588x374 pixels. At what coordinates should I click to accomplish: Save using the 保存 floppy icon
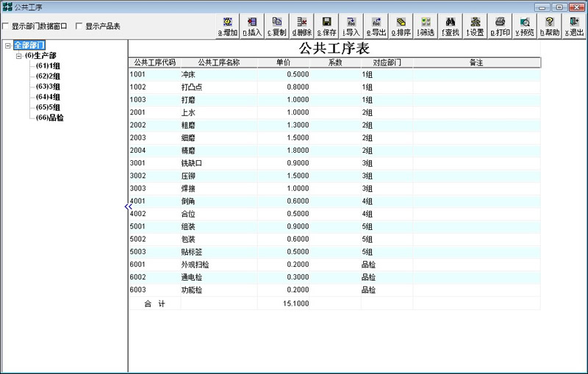click(326, 26)
